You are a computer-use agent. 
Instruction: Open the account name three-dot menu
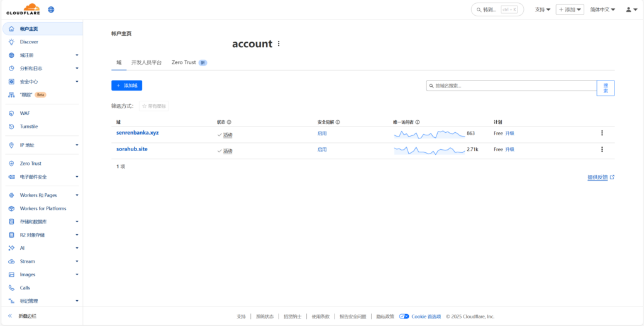(x=279, y=43)
